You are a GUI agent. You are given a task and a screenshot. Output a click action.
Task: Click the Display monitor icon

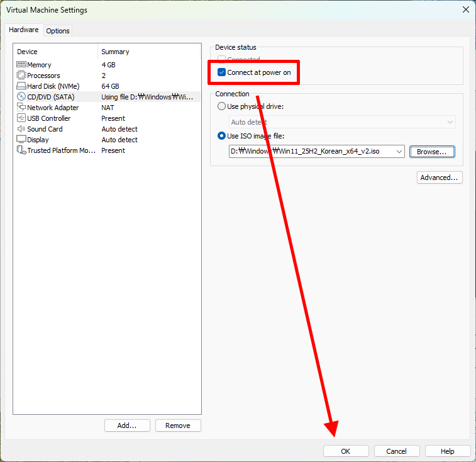point(21,139)
